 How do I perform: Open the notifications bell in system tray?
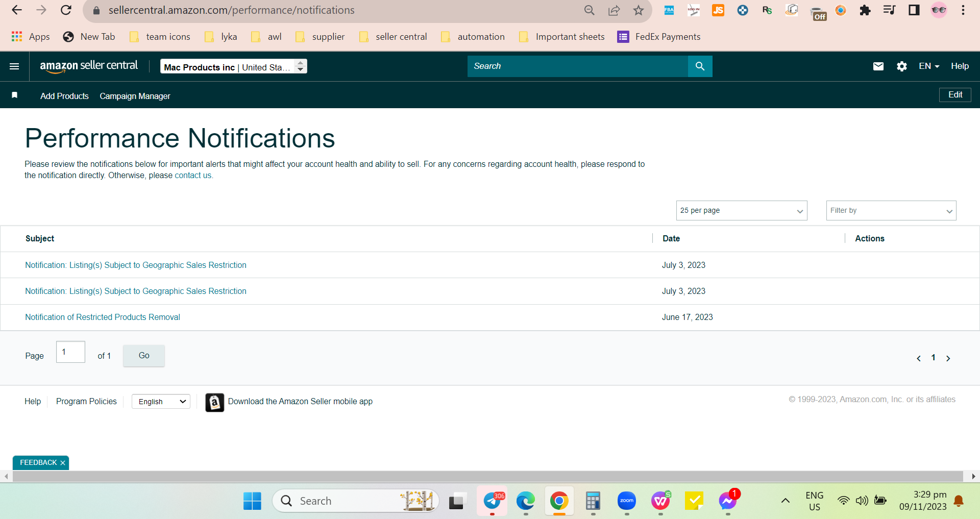959,501
